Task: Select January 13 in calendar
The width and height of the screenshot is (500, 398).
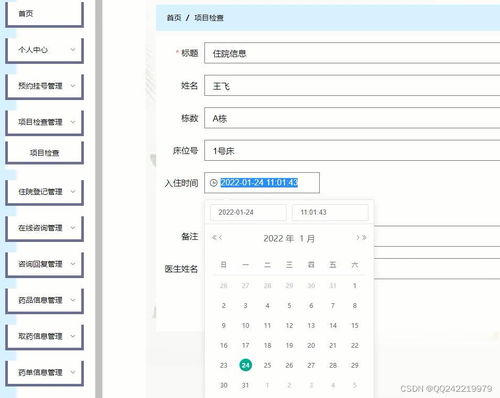Action: 311,325
